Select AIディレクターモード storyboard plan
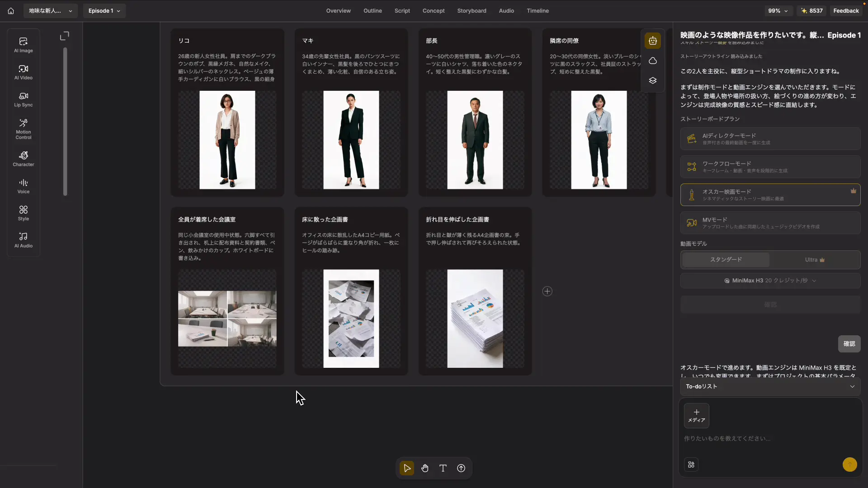Image resolution: width=868 pixels, height=488 pixels. pyautogui.click(x=770, y=139)
